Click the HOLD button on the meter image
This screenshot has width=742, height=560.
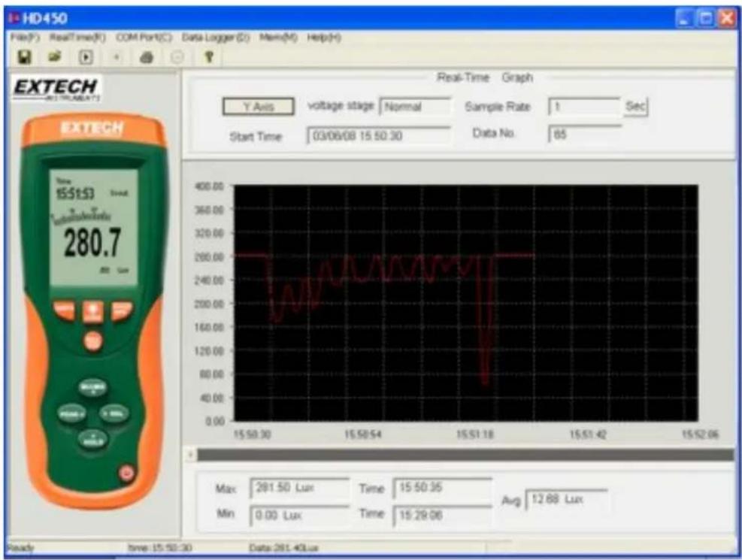[93, 440]
